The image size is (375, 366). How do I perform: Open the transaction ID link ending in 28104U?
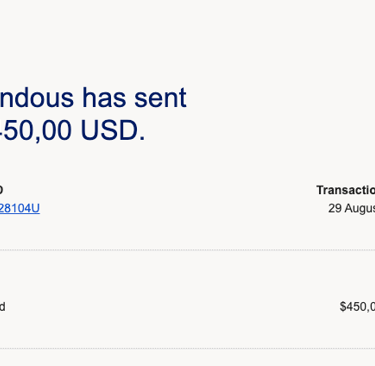click(20, 208)
